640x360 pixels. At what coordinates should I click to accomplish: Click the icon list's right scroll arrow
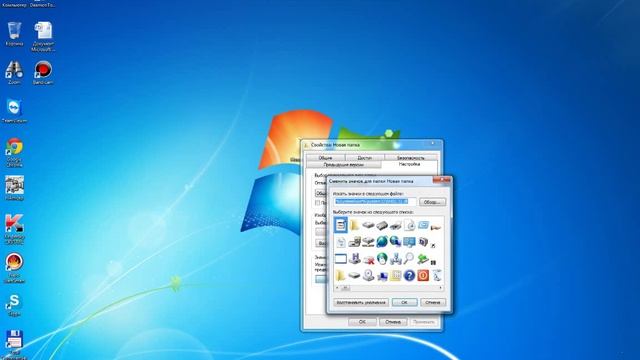[x=441, y=288]
